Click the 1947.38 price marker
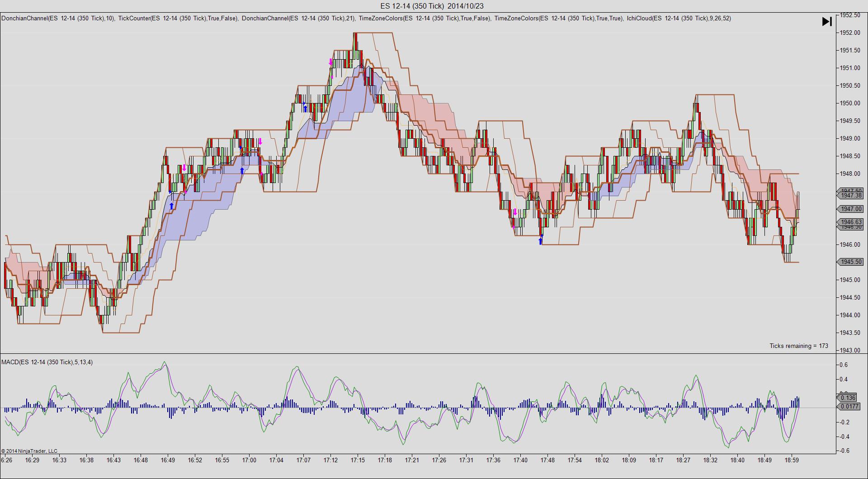The height and width of the screenshot is (479, 868). (x=851, y=195)
